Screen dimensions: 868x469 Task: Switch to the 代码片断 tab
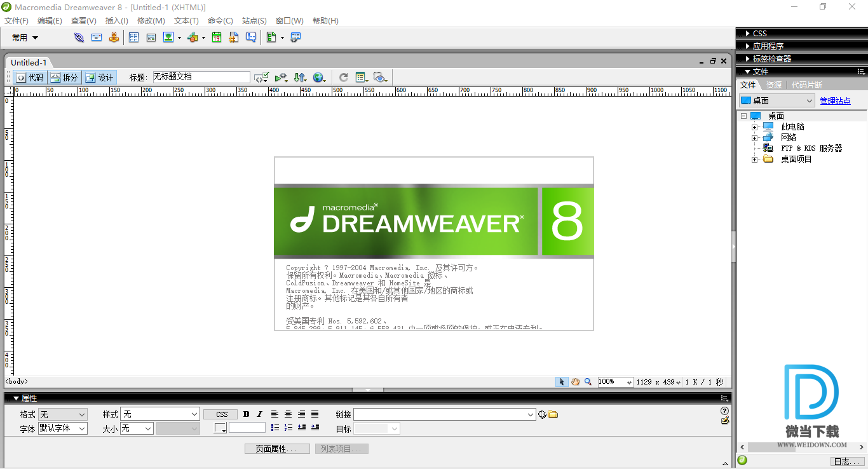(x=806, y=85)
